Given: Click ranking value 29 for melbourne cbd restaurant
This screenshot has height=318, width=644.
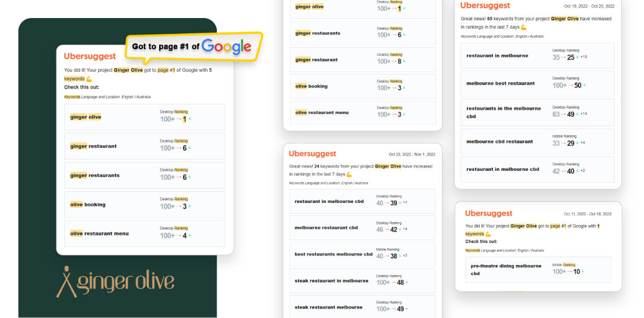Looking at the screenshot, I should pos(571,143).
